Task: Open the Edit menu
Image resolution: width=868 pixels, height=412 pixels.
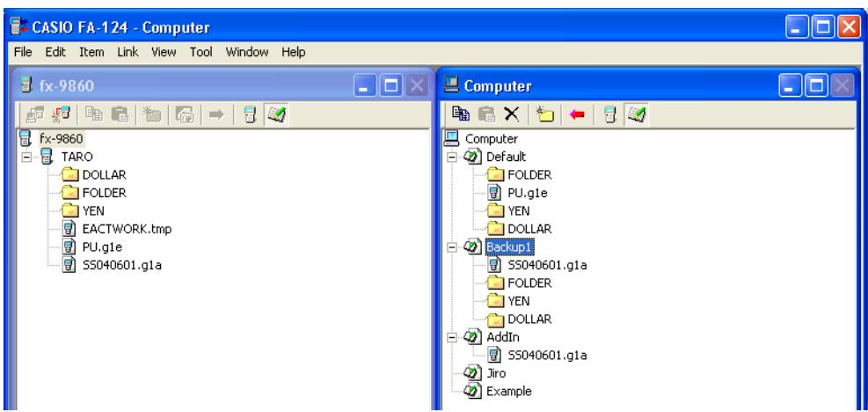Action: coord(55,52)
